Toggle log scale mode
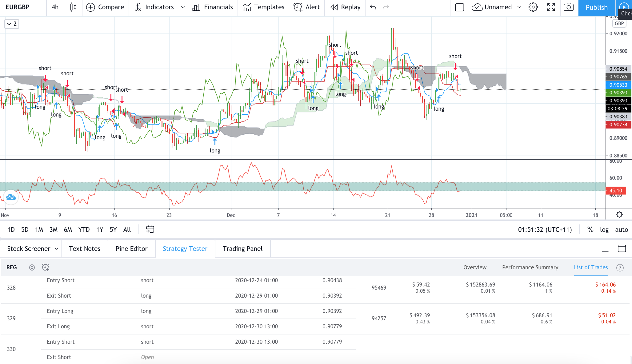The height and width of the screenshot is (364, 632). (604, 230)
